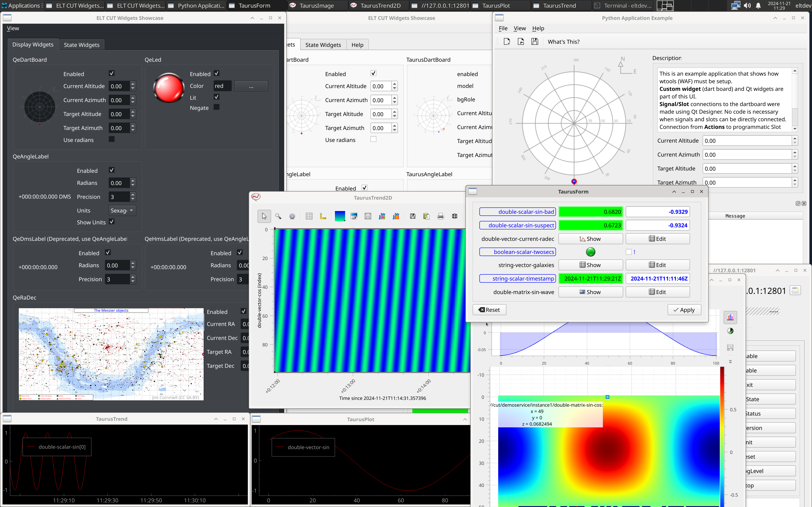
Task: Toggle the grid icon in TaurusTrend2D toolbar
Action: (309, 216)
